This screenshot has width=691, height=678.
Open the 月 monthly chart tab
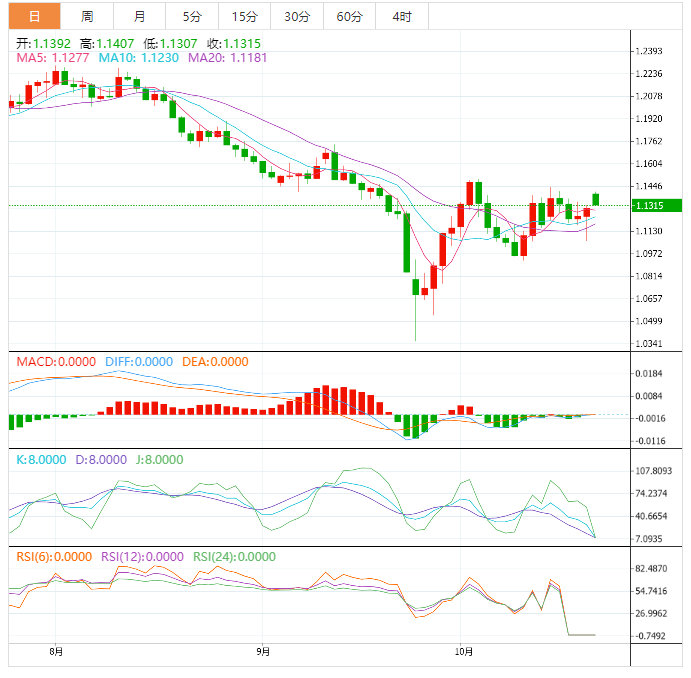click(x=139, y=16)
